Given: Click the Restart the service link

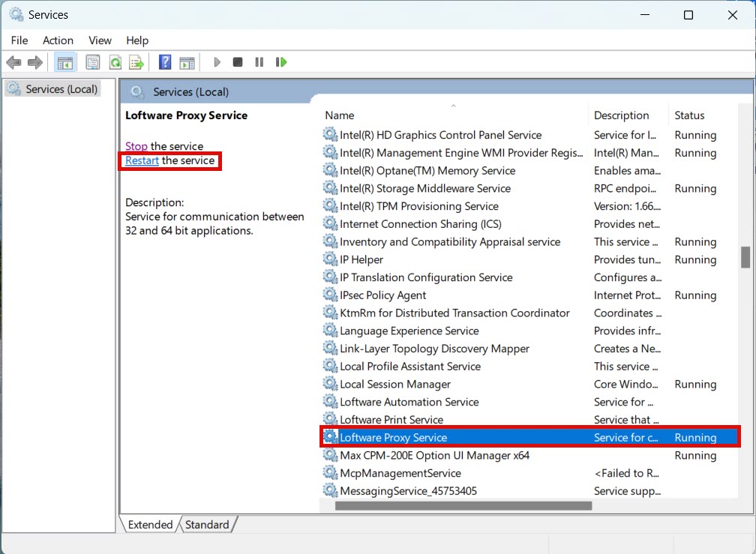Looking at the screenshot, I should pos(142,160).
